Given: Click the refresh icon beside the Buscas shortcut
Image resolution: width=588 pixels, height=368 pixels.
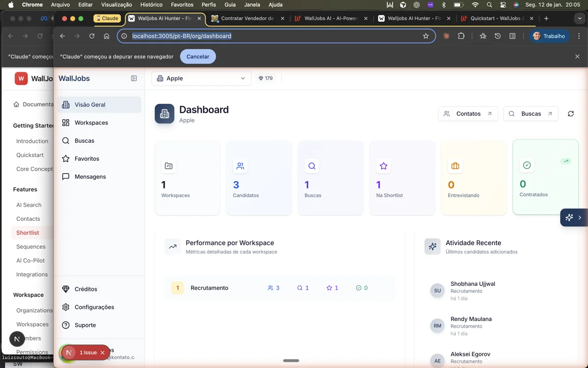Looking at the screenshot, I should pyautogui.click(x=570, y=113).
